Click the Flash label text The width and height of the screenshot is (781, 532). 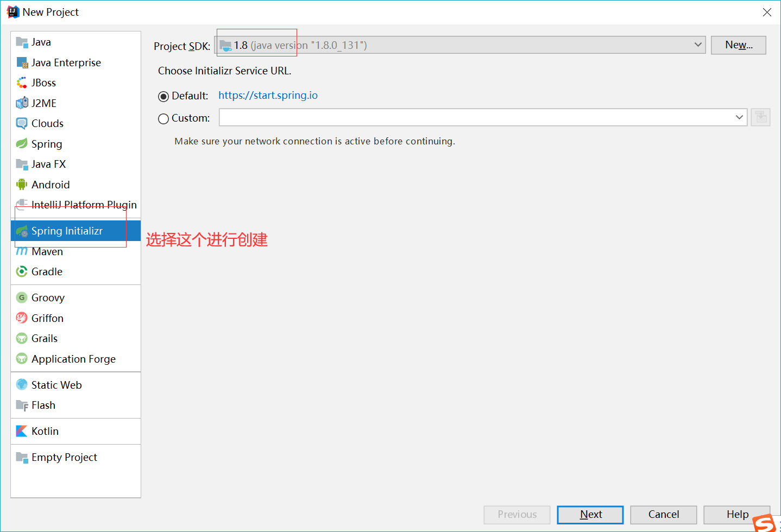coord(43,405)
